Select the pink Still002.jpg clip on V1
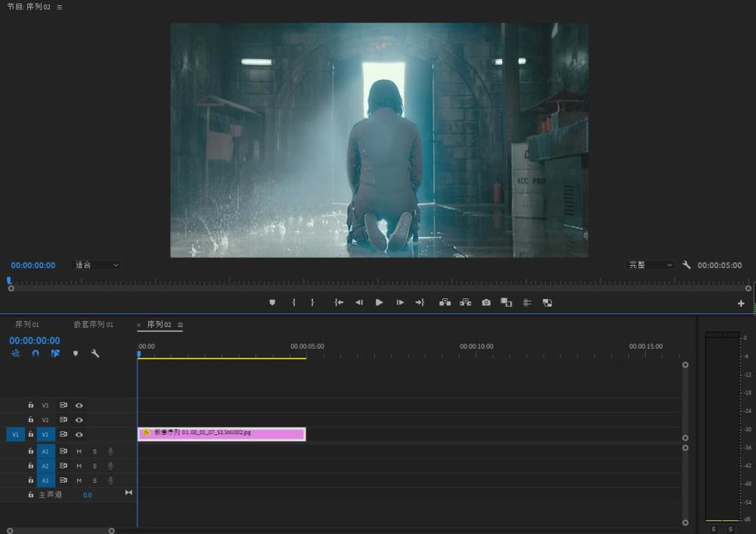Image resolution: width=756 pixels, height=534 pixels. point(222,434)
